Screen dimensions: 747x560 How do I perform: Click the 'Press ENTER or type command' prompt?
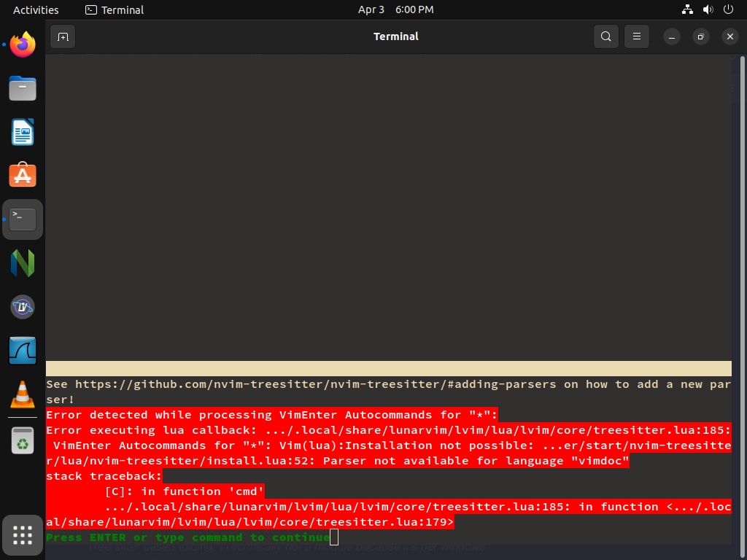coord(187,537)
